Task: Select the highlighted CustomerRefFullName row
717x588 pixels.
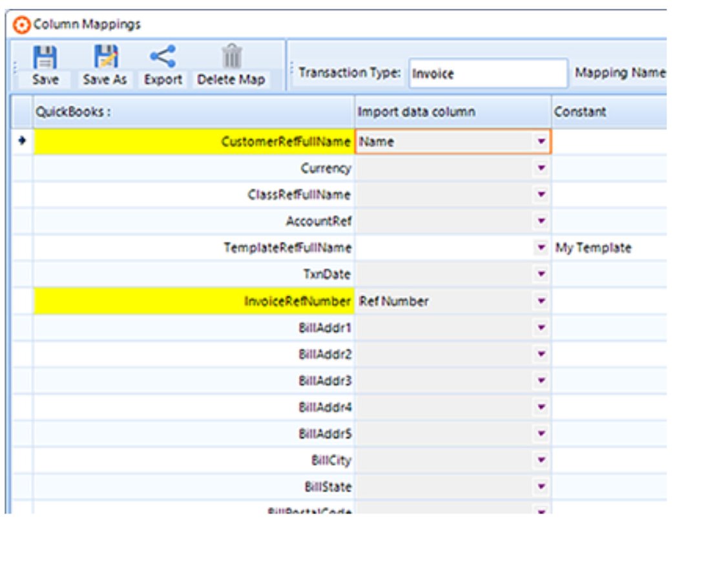Action: coord(194,142)
